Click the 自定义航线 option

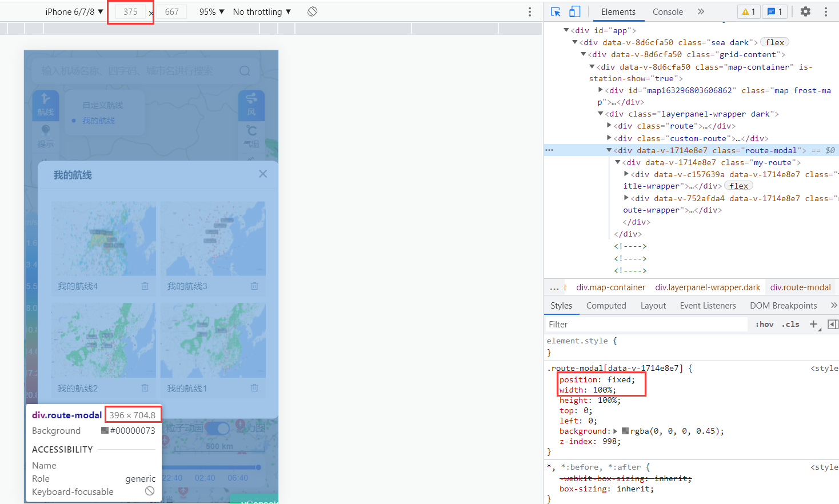point(103,105)
